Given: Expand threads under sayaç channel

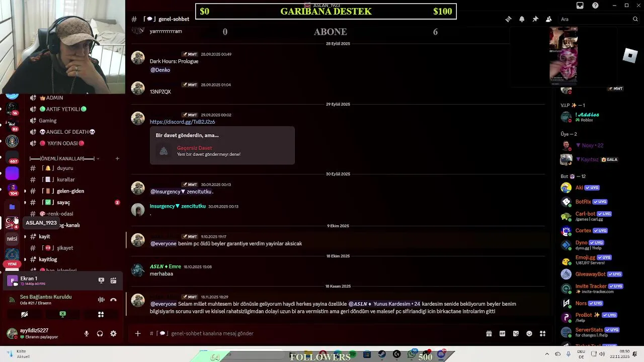Looking at the screenshot, I should (x=25, y=203).
